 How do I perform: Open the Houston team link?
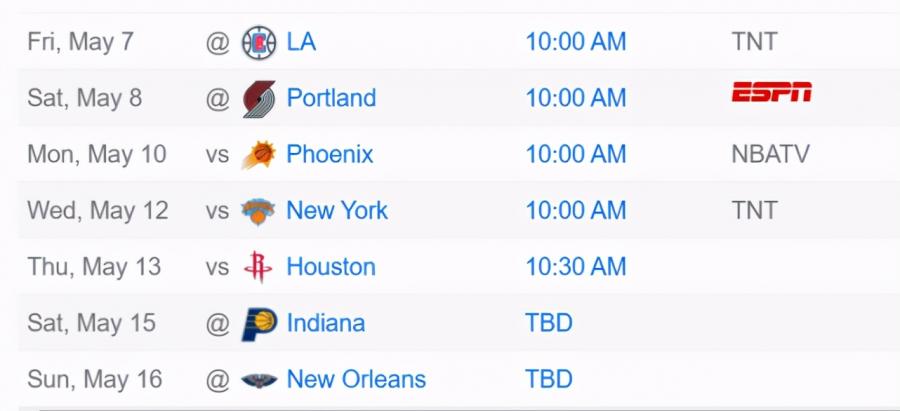click(x=331, y=267)
